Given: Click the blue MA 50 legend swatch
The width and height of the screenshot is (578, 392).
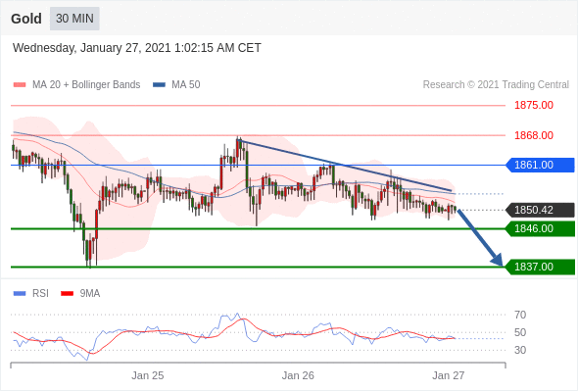Looking at the screenshot, I should click(159, 85).
